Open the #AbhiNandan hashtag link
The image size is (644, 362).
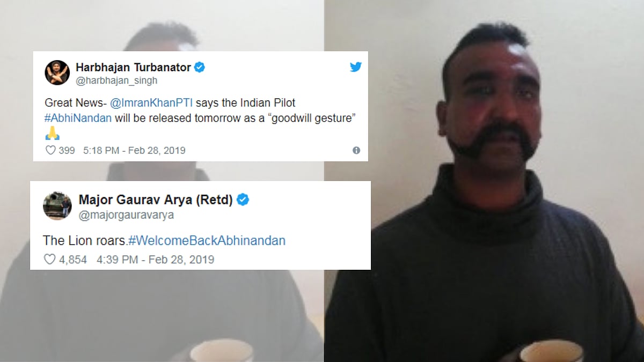(x=78, y=118)
